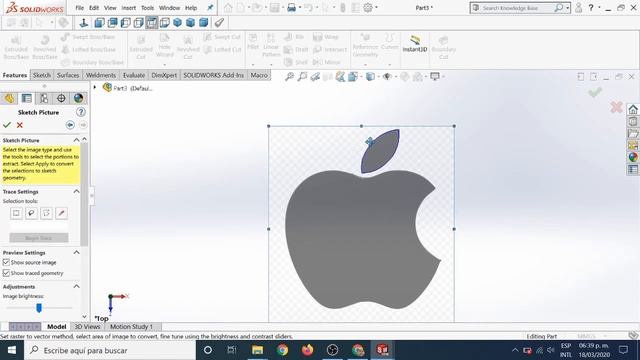Viewport: 640px width, 360px height.
Task: Select the eyedropper color selection tool
Action: (62, 213)
